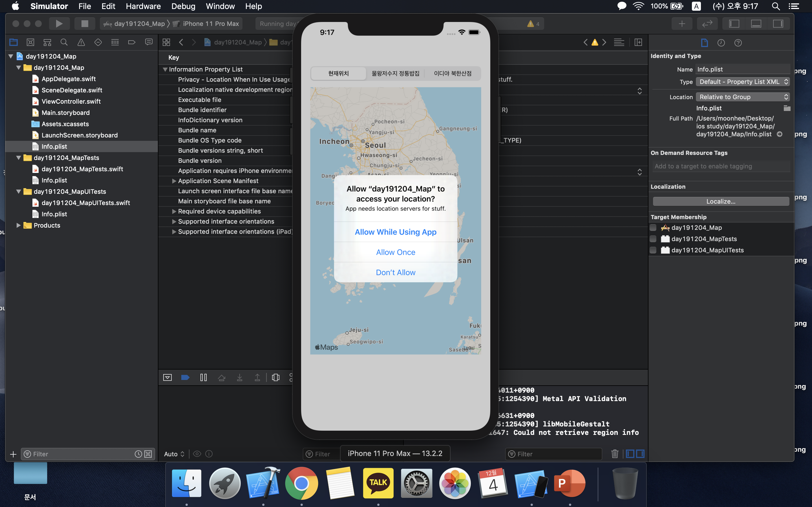Tap Allow While Using App

point(395,232)
